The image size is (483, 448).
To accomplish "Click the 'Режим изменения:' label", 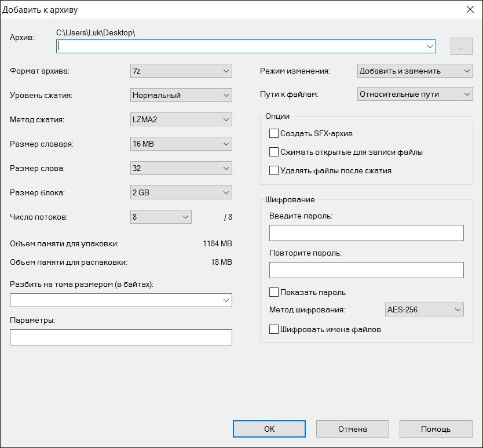I will [x=295, y=71].
